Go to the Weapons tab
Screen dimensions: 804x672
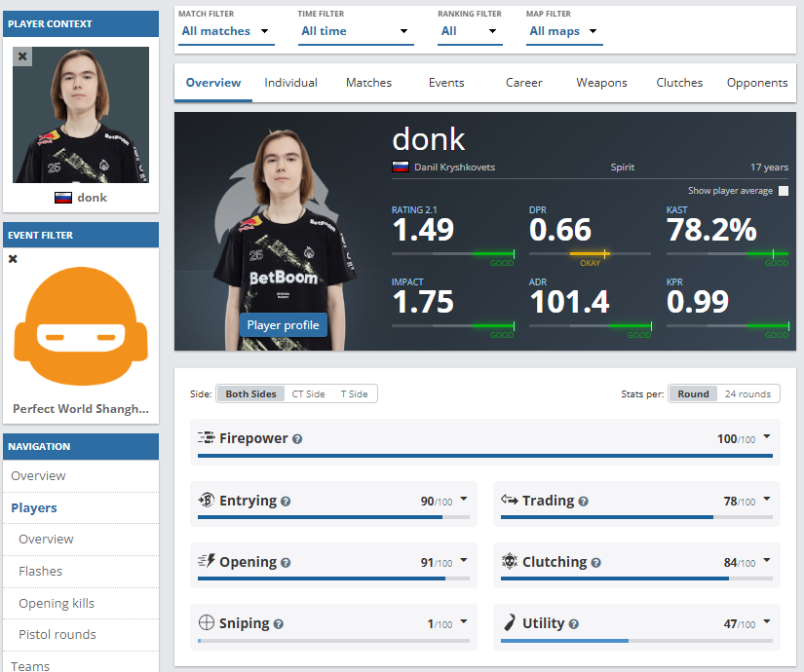pyautogui.click(x=601, y=83)
